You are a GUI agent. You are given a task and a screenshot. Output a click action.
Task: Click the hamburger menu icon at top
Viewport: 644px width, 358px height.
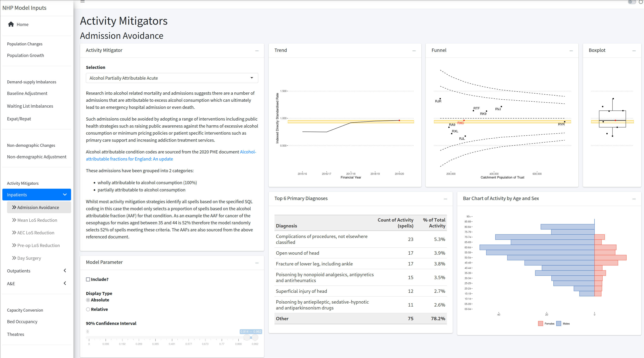(x=82, y=2)
